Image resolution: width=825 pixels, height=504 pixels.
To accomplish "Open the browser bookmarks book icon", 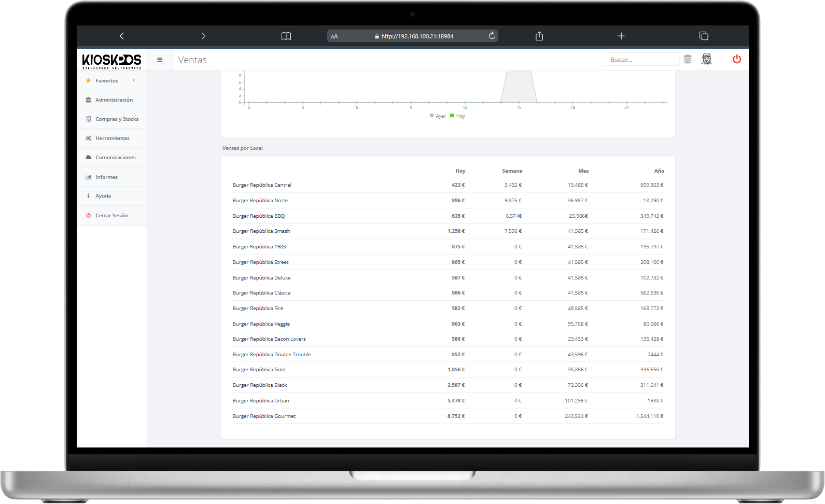I will point(286,36).
